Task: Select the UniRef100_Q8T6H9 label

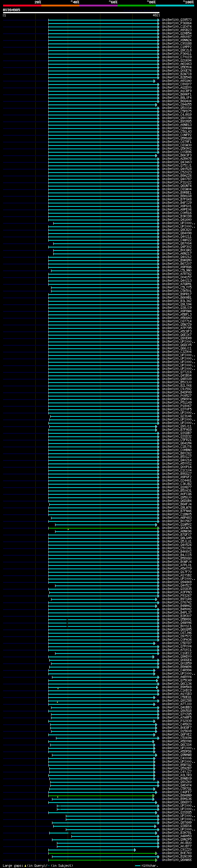Action: [177, 822]
